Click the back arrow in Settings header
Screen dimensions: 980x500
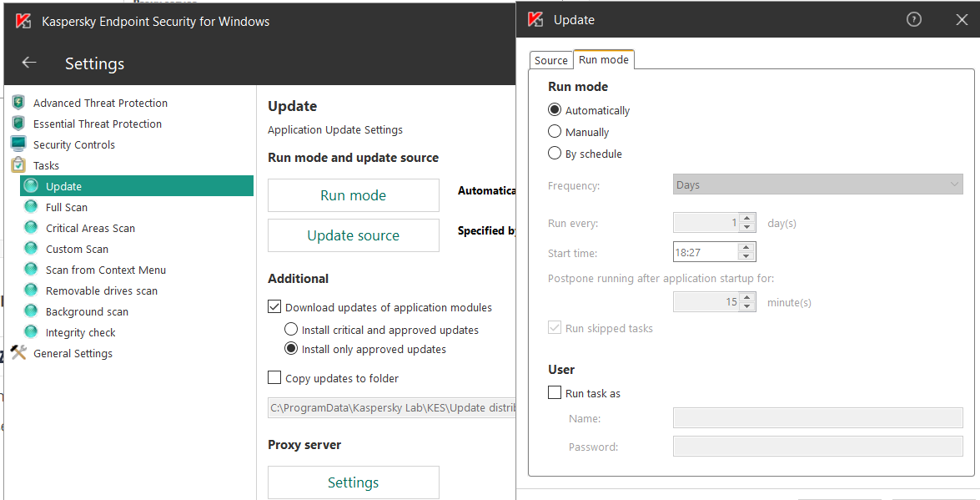[x=29, y=63]
